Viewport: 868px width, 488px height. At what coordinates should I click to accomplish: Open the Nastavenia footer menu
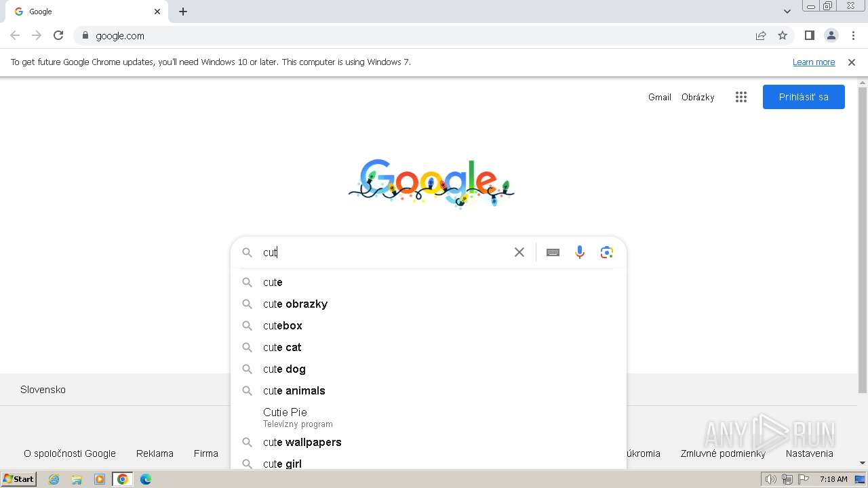pos(809,453)
